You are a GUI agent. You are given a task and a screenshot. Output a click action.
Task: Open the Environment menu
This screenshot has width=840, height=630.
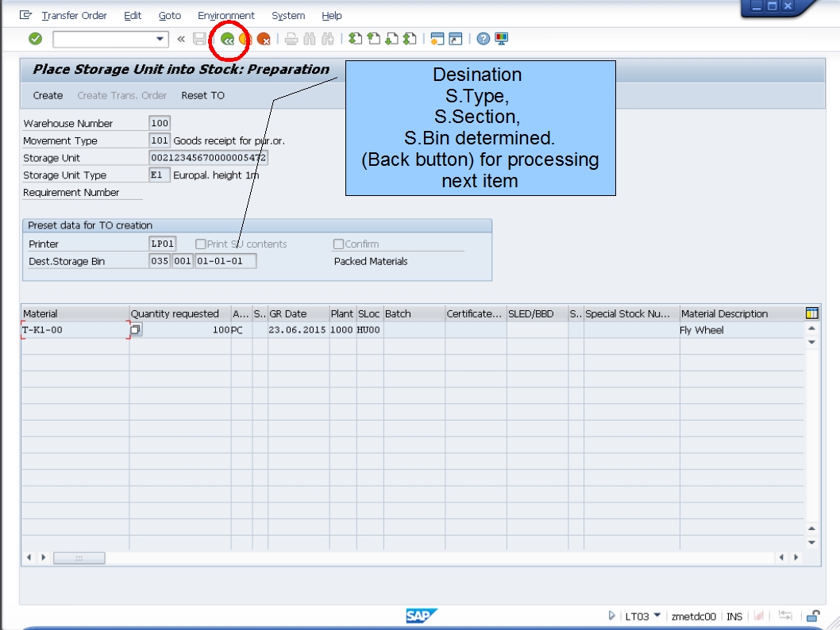click(225, 15)
